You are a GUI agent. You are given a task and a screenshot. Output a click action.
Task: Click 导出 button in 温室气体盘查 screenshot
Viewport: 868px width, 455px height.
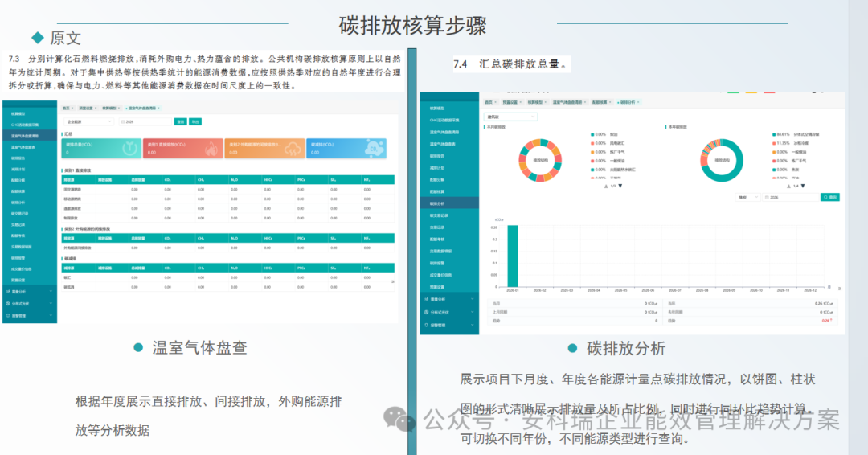[195, 121]
